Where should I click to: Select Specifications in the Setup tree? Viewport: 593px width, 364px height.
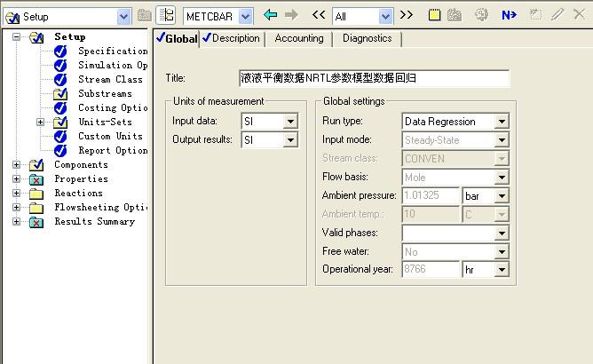click(x=113, y=51)
